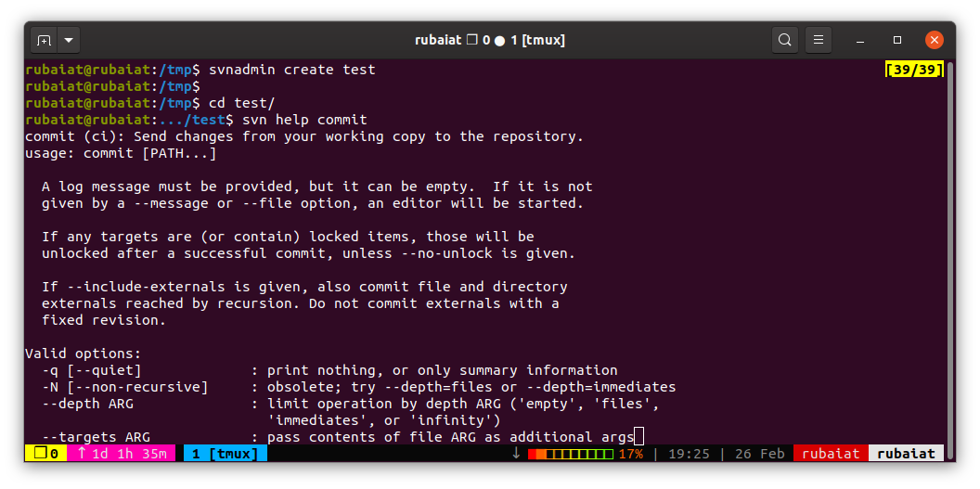Click the window title rubaiat tmux
This screenshot has width=980, height=489.
(489, 40)
